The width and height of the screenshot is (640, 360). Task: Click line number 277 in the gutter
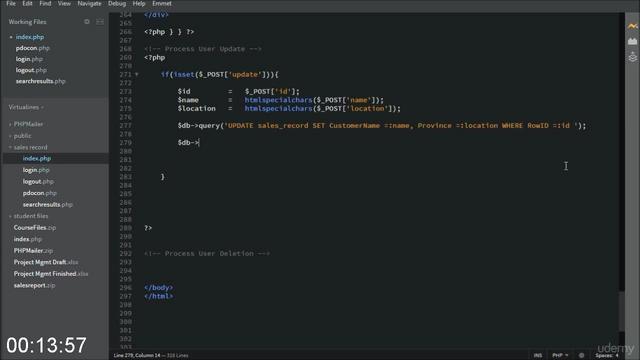125,126
